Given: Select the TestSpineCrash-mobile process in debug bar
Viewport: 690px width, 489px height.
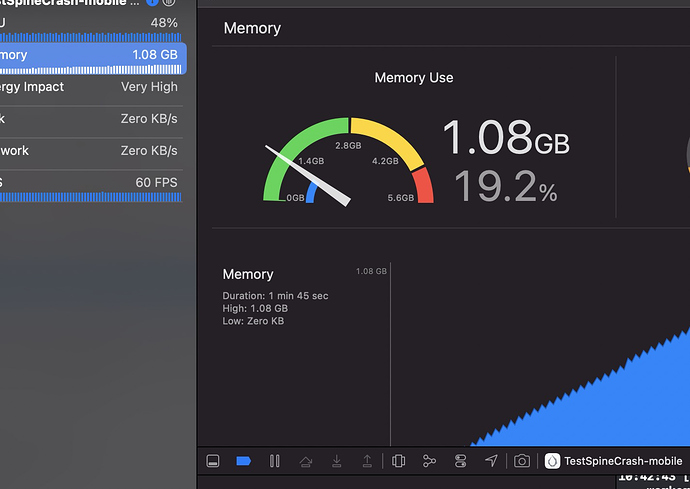Looking at the screenshot, I should tap(613, 461).
